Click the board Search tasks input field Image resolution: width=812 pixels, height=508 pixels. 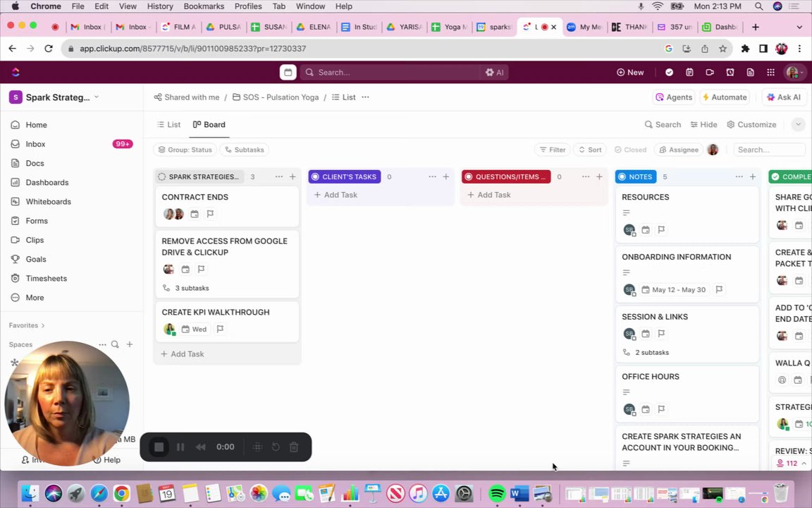coord(770,150)
